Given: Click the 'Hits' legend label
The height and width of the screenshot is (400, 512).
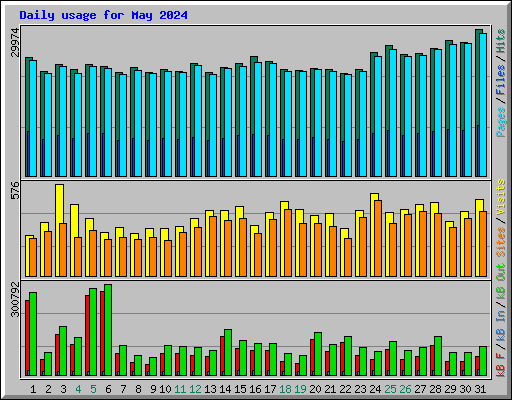Looking at the screenshot, I should pos(500,41).
